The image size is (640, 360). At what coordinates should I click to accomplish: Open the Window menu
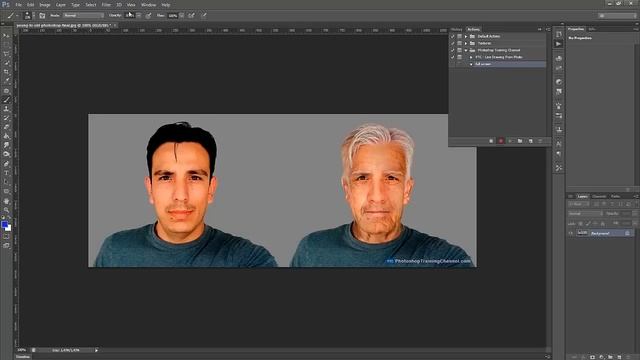pyautogui.click(x=149, y=5)
